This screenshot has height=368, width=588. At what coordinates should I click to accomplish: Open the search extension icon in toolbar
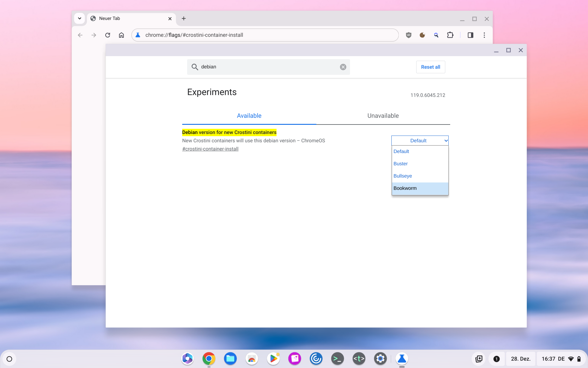pos(436,35)
